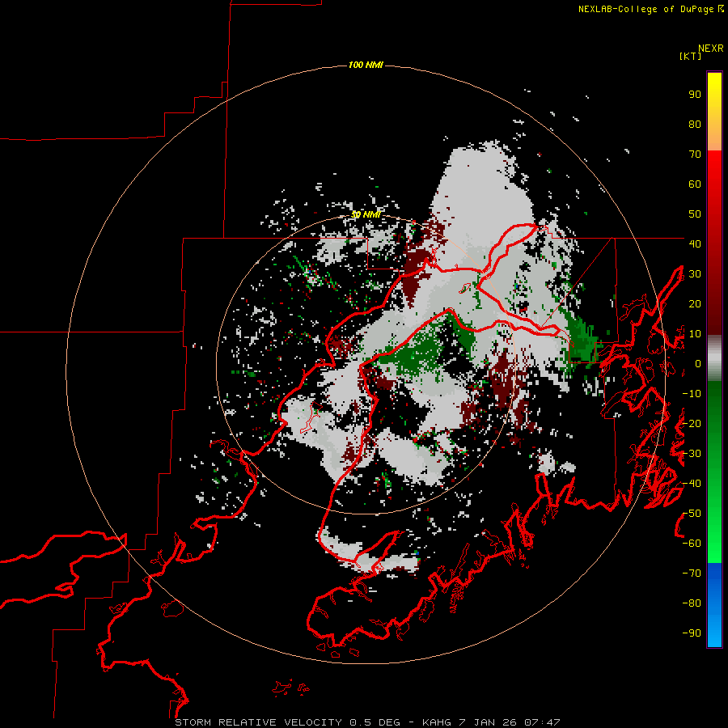Click the 40 value on velocity scale
Screen dimensions: 728x728
pyautogui.click(x=695, y=244)
